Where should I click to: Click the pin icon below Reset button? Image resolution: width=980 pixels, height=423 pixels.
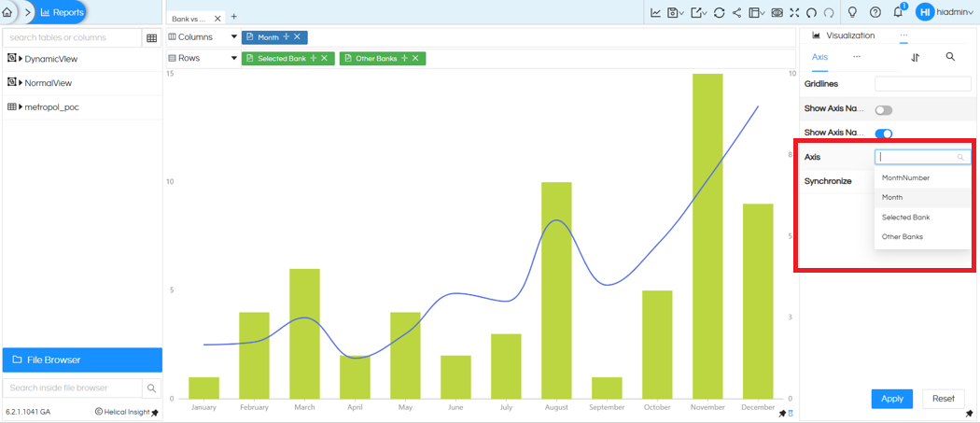click(970, 414)
